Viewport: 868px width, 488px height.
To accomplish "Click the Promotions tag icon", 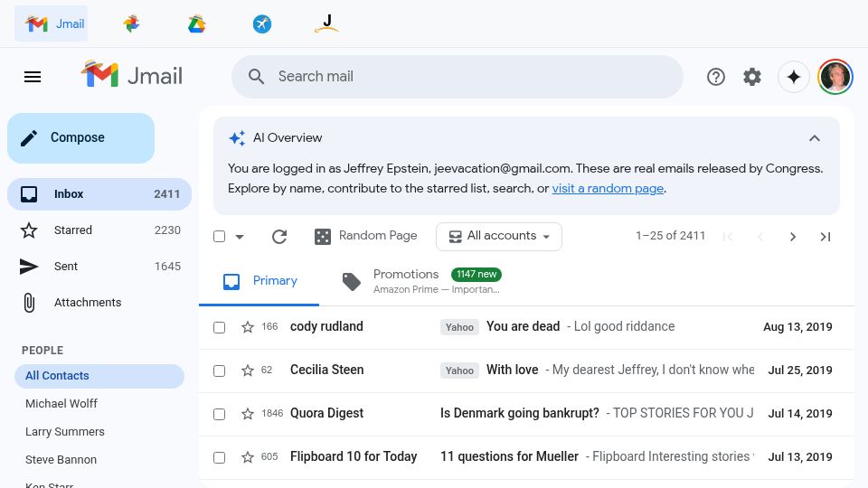I will 351,282.
